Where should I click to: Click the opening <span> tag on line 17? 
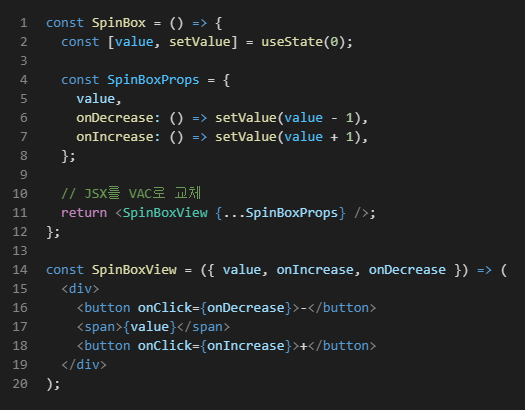pos(100,327)
